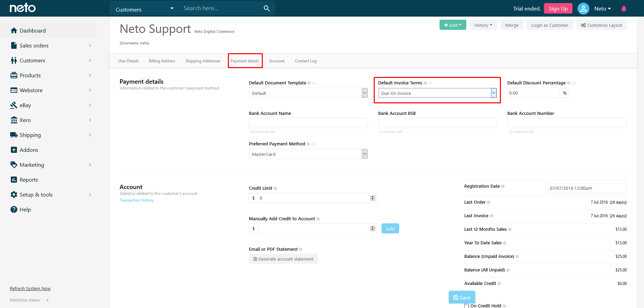Click the Save button

coord(462,297)
